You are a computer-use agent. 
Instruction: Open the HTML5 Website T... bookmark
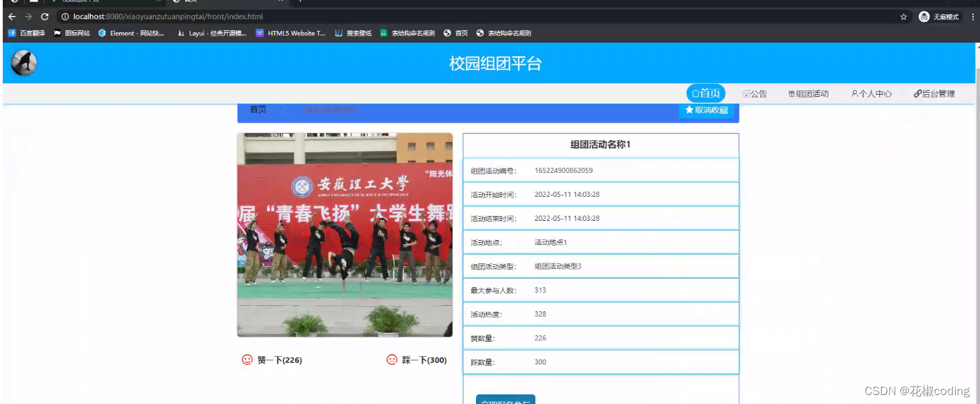[290, 33]
